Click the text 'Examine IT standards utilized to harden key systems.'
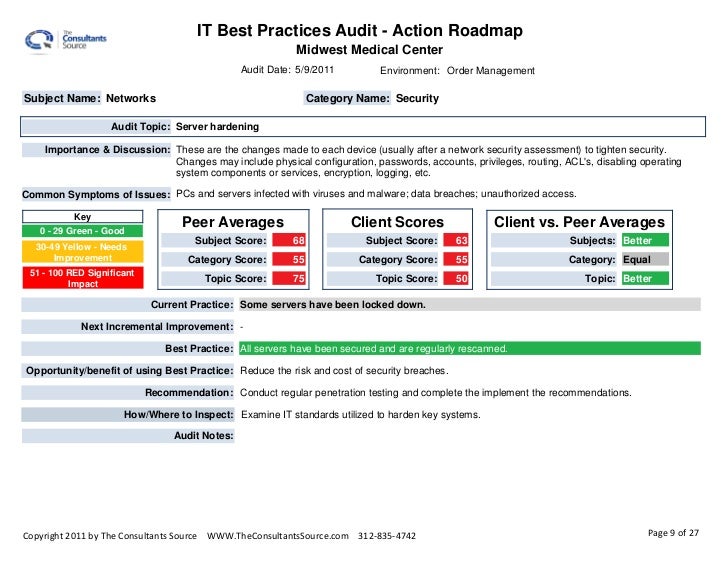This screenshot has height=563, width=728. coord(361,414)
